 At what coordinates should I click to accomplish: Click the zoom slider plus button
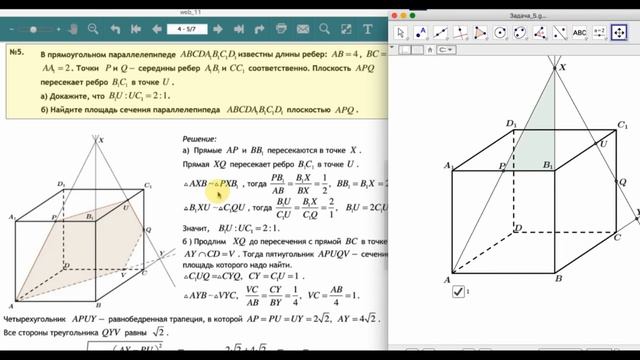(x=59, y=29)
